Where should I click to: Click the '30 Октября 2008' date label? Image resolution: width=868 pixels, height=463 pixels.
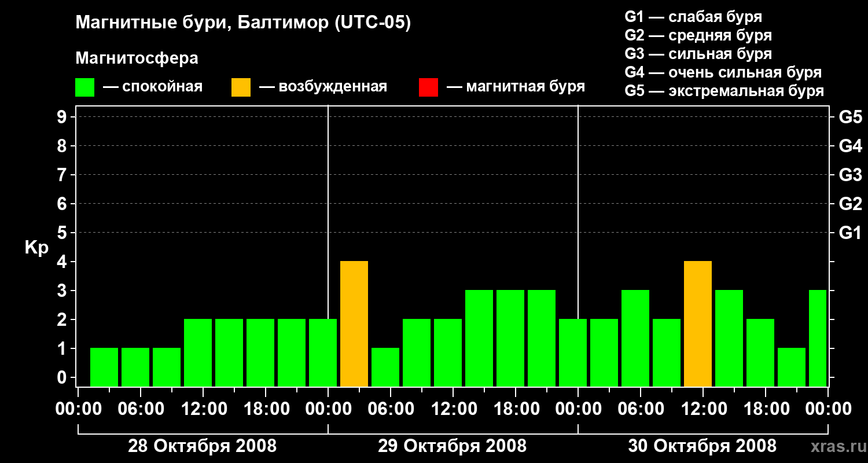pyautogui.click(x=703, y=446)
